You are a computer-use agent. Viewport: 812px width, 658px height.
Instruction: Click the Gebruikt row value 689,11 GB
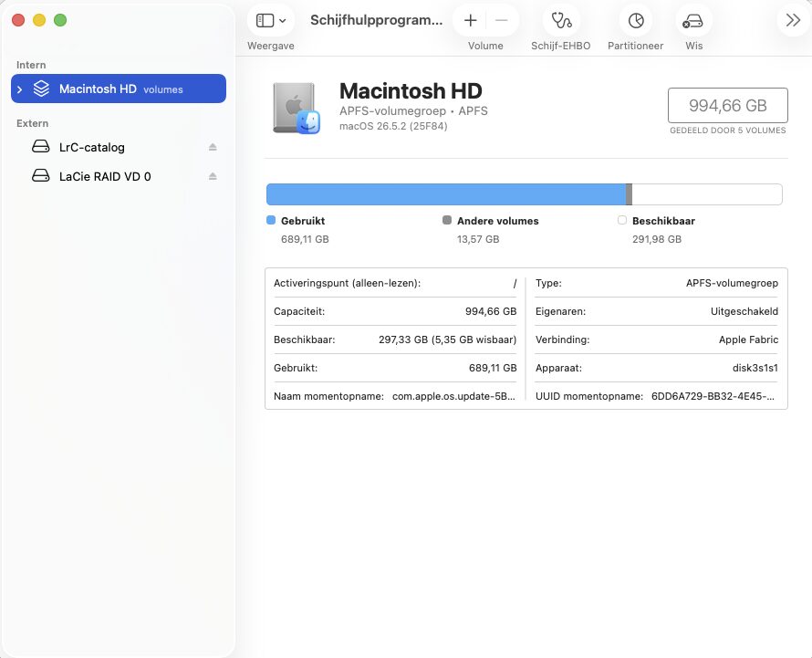click(x=493, y=368)
